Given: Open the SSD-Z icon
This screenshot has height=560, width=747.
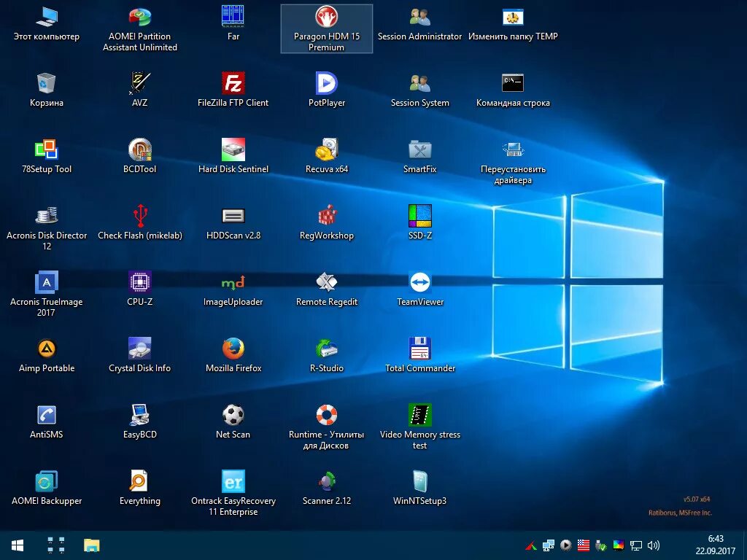Looking at the screenshot, I should click(419, 222).
